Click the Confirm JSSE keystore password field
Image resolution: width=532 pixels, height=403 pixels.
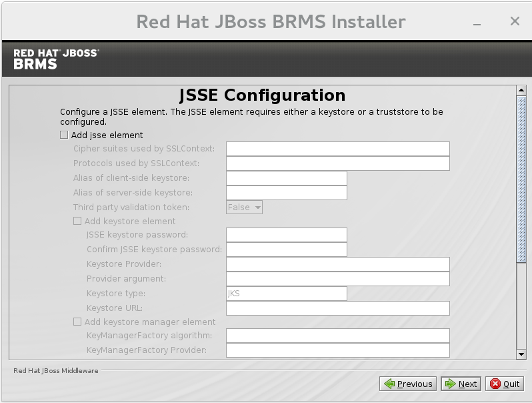(x=287, y=250)
